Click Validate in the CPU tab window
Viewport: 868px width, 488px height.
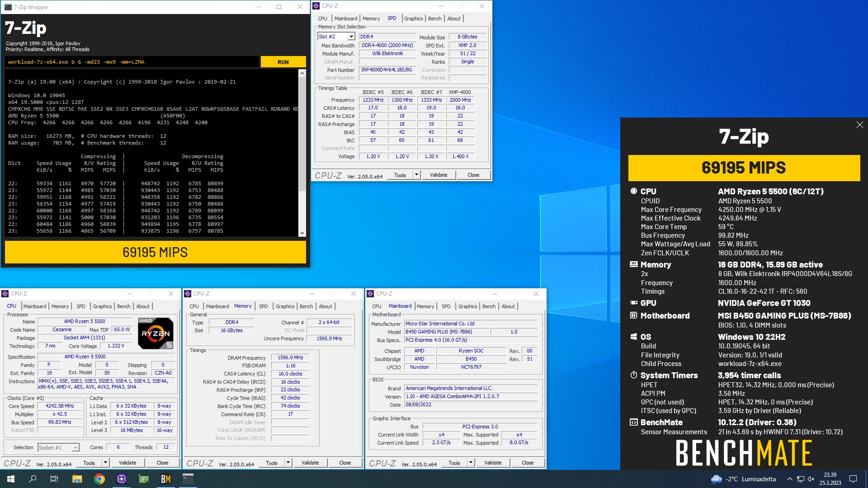[x=127, y=463]
